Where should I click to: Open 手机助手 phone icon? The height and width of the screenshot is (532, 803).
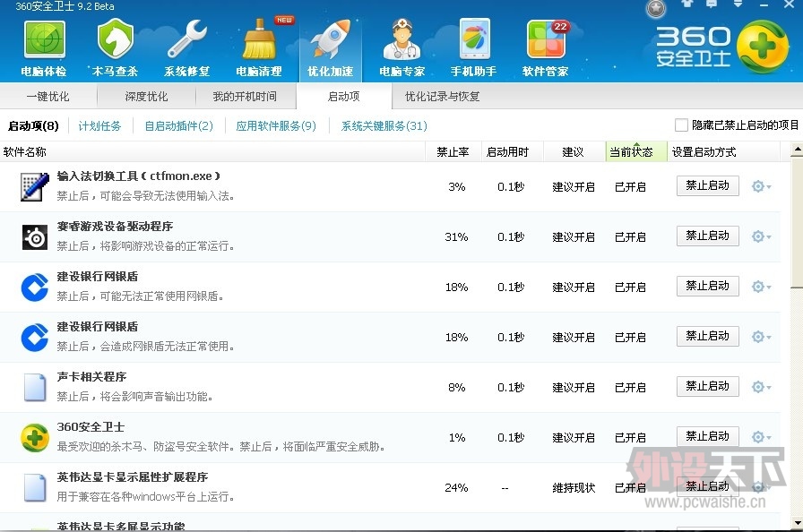click(474, 39)
